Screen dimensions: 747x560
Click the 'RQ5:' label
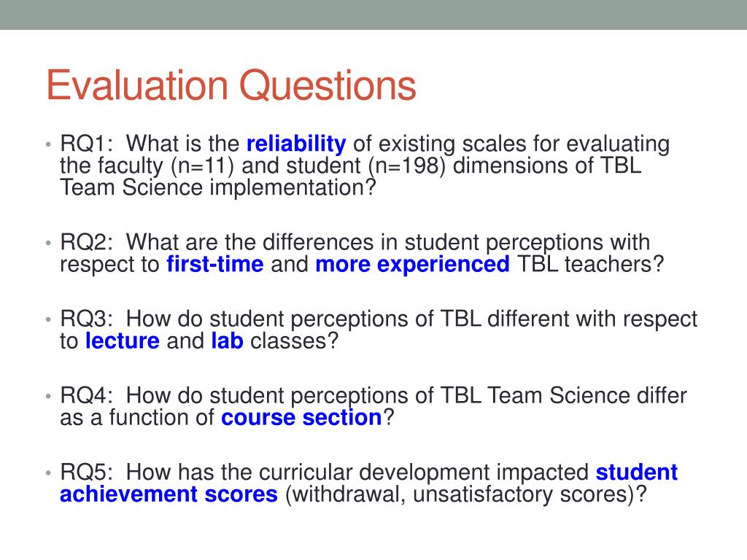[87, 472]
